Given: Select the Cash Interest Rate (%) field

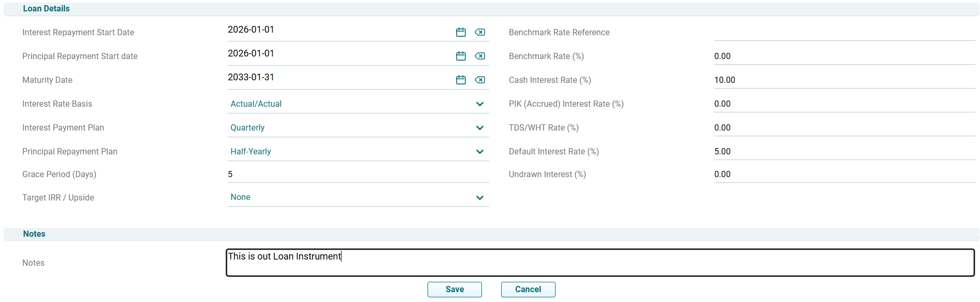Looking at the screenshot, I should pyautogui.click(x=844, y=80).
